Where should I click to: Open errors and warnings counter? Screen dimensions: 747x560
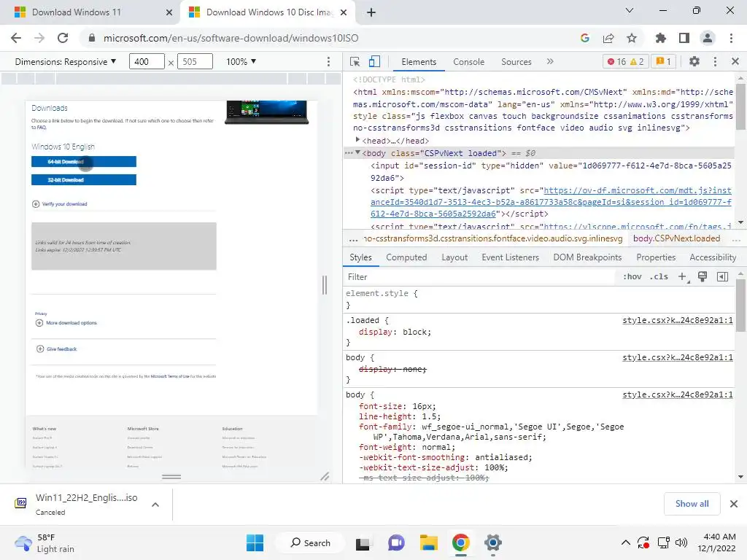tap(625, 61)
